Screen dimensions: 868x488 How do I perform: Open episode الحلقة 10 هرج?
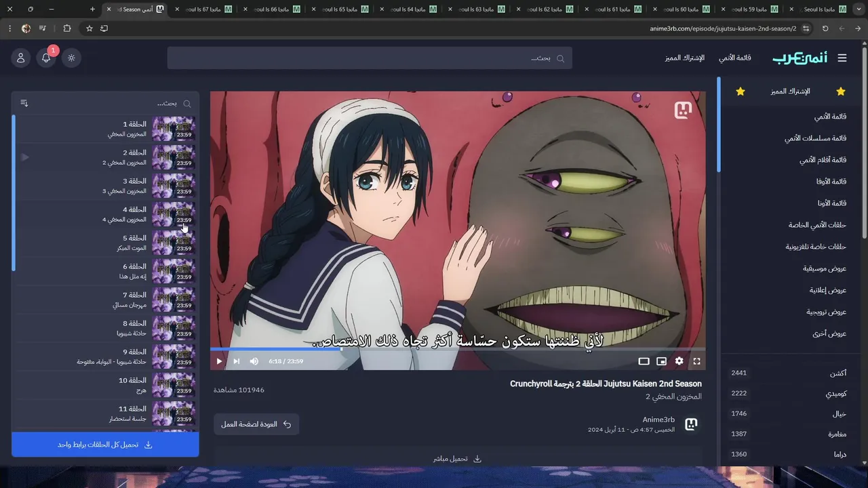106,385
